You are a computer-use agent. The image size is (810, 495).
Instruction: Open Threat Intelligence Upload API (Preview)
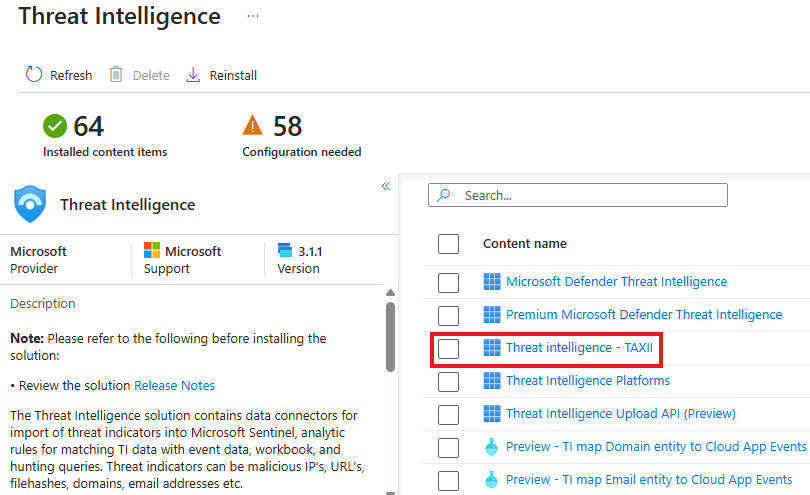click(x=620, y=414)
